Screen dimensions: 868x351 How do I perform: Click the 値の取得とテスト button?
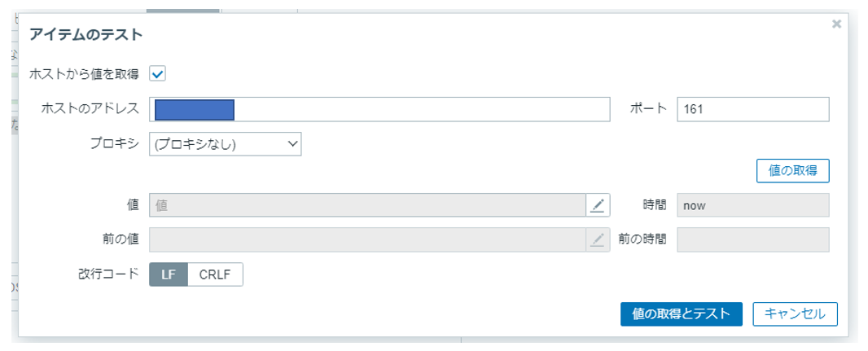pos(681,314)
